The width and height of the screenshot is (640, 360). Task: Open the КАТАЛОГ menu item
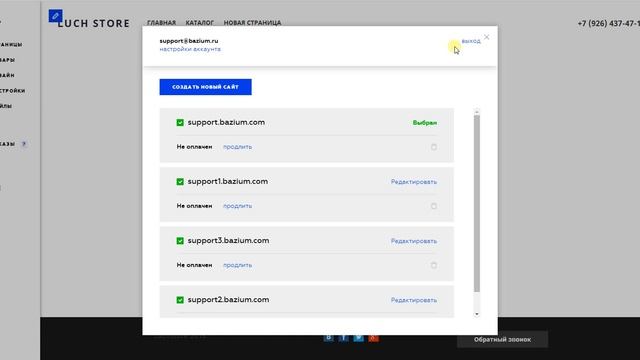click(200, 23)
